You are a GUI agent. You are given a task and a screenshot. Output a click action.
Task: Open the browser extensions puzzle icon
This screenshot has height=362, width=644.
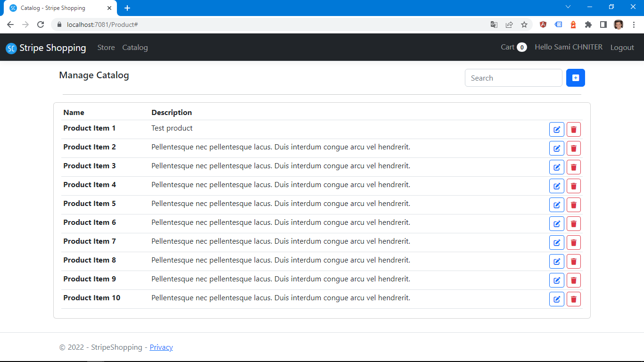click(x=588, y=25)
